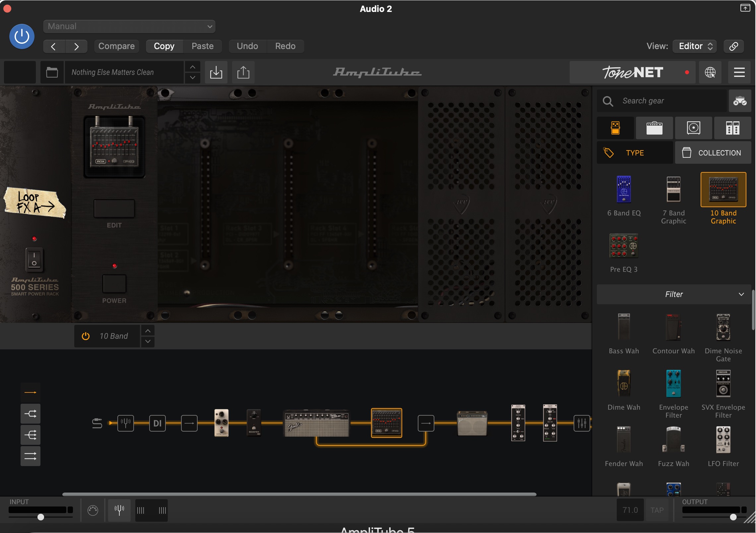Toggle the POWER button on the rack module
The height and width of the screenshot is (533, 756).
pyautogui.click(x=114, y=284)
